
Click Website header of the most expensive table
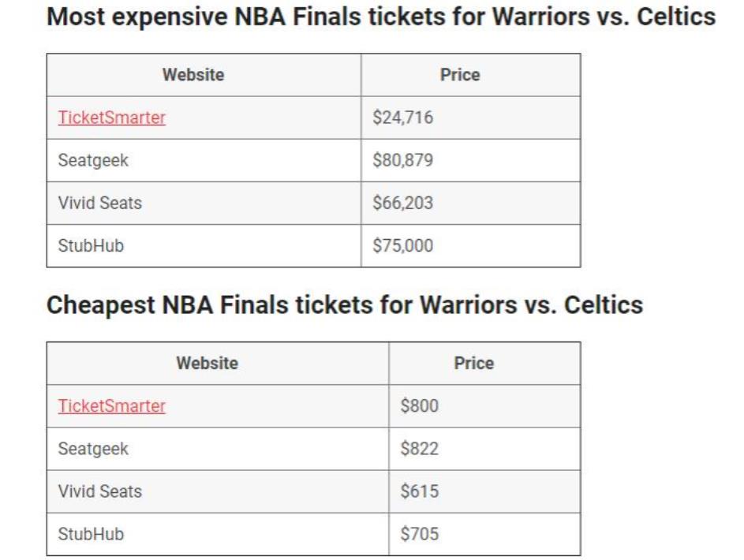pos(193,75)
